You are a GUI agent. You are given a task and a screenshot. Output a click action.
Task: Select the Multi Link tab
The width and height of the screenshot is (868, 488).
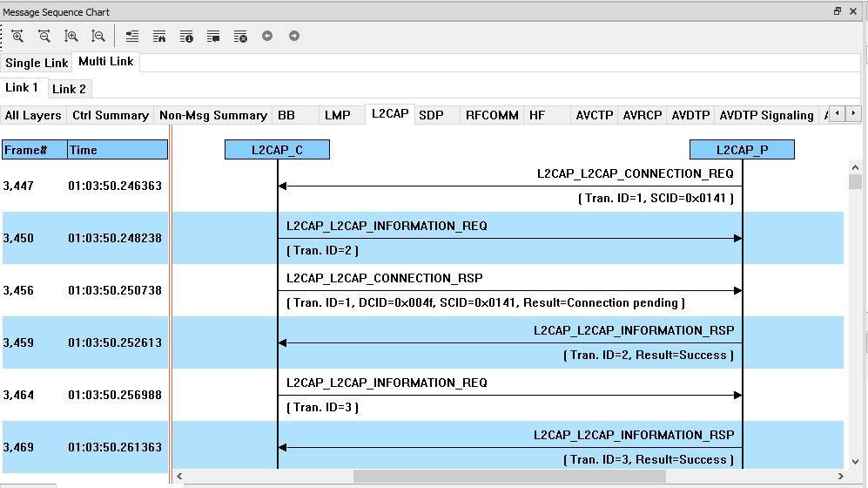(105, 62)
